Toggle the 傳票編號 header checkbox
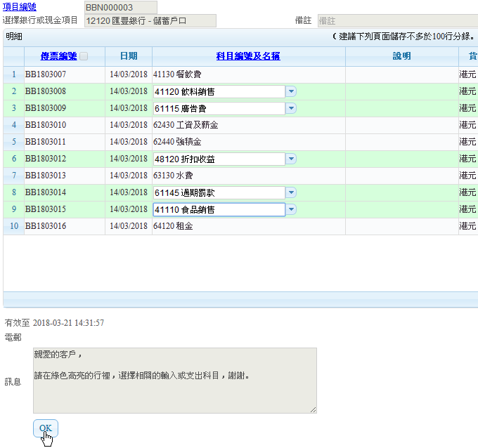The image size is (478, 448). [x=84, y=56]
